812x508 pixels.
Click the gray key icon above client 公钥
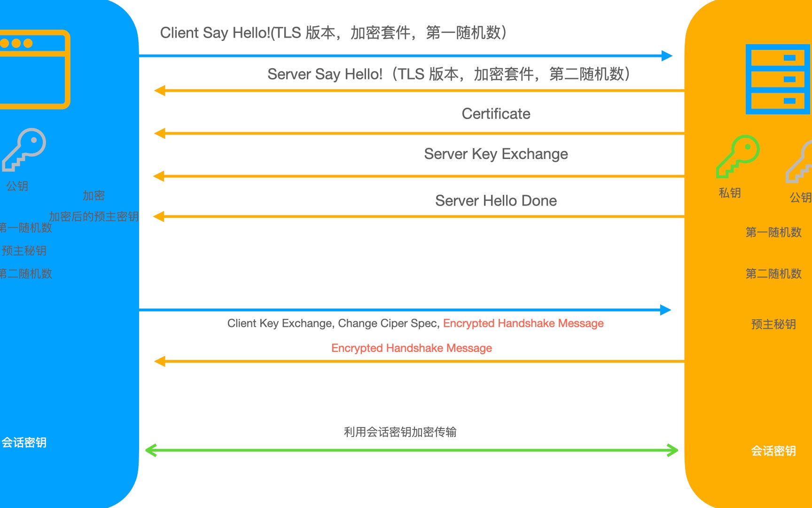coord(24,150)
